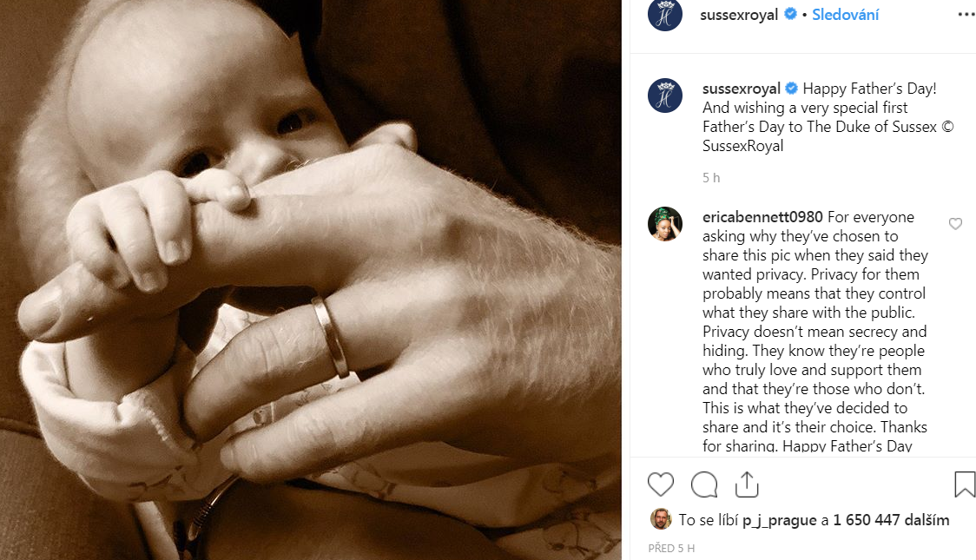
Task: Toggle the Sledování following button
Action: (846, 15)
